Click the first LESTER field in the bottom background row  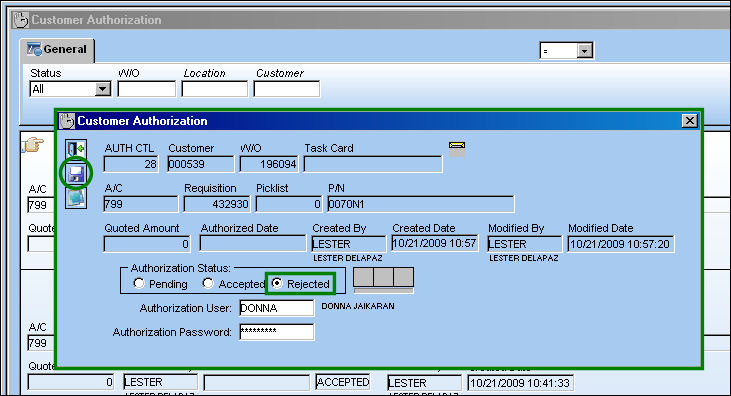(160, 382)
